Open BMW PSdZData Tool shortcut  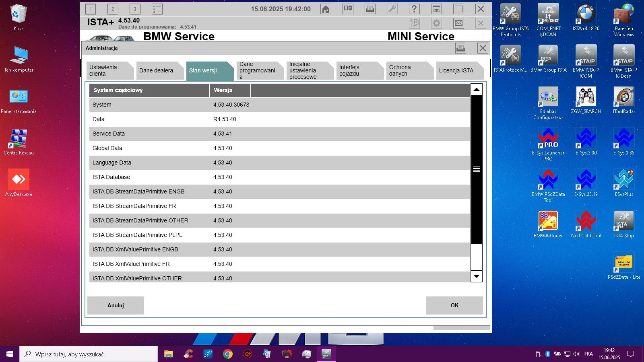tap(548, 186)
